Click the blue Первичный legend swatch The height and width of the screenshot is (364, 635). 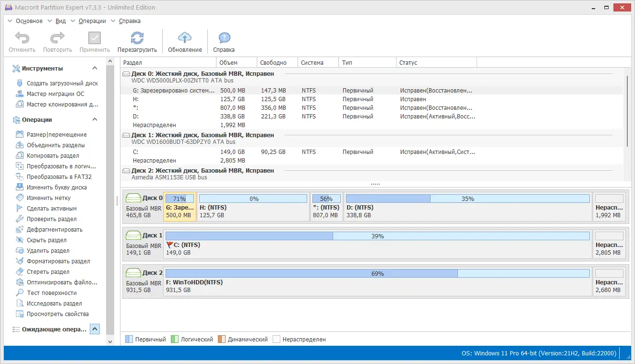click(x=128, y=339)
